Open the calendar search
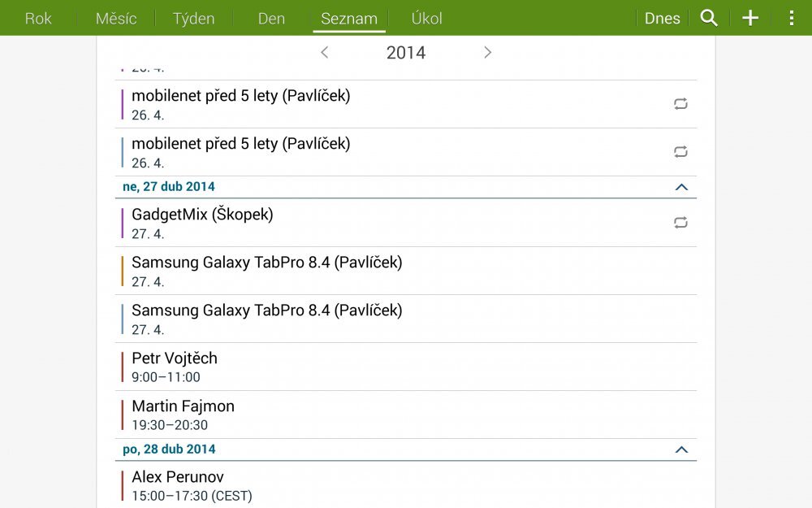The height and width of the screenshot is (508, 812). click(x=708, y=17)
